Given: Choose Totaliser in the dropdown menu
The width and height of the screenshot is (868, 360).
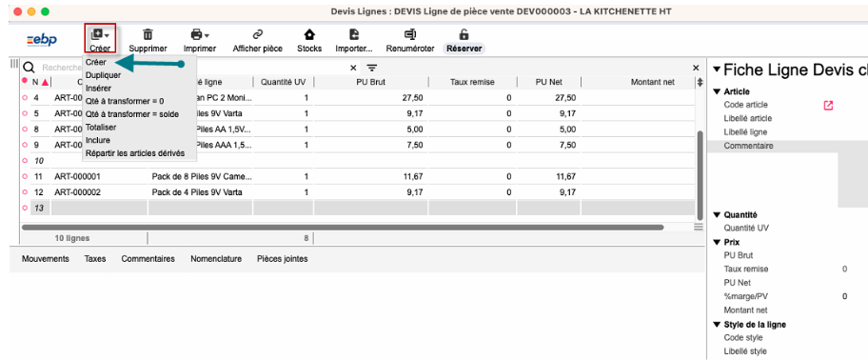Looking at the screenshot, I should point(101,128).
